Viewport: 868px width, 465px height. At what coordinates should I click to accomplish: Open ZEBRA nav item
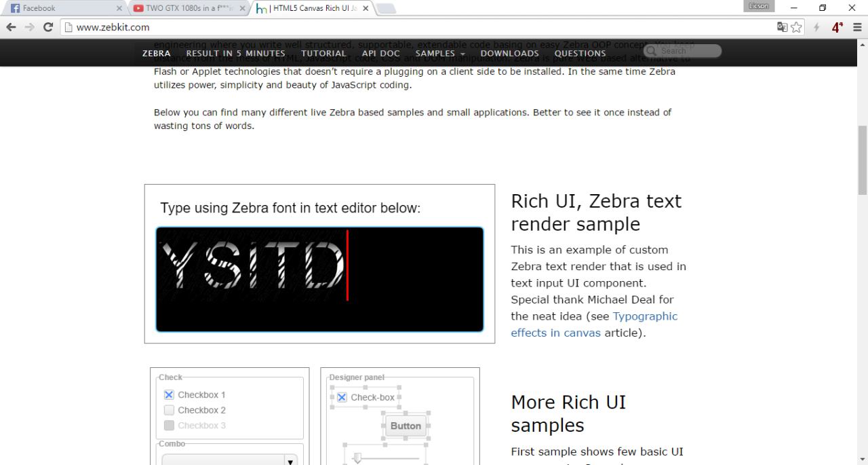click(156, 53)
